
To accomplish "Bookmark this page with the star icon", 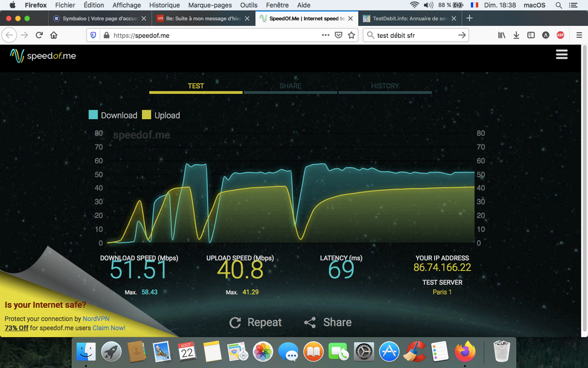I will pos(352,35).
